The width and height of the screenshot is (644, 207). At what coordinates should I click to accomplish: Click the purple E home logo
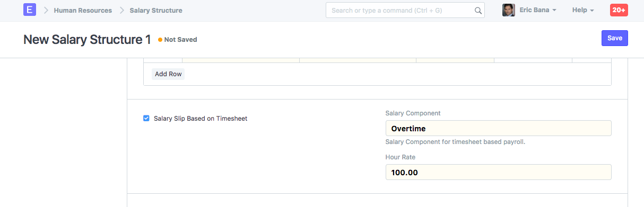(x=30, y=10)
